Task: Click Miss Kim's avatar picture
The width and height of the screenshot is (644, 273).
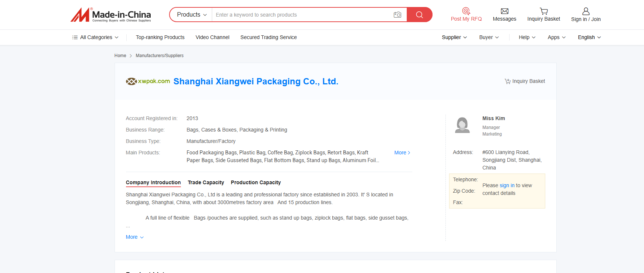Action: pos(462,125)
